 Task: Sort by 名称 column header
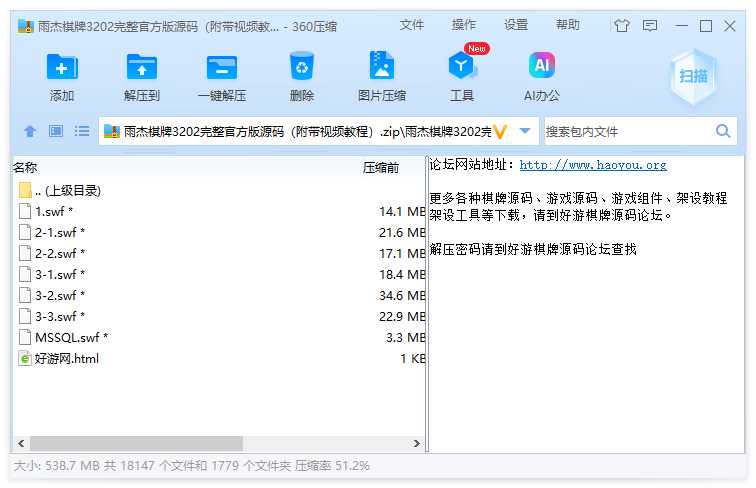(x=25, y=167)
